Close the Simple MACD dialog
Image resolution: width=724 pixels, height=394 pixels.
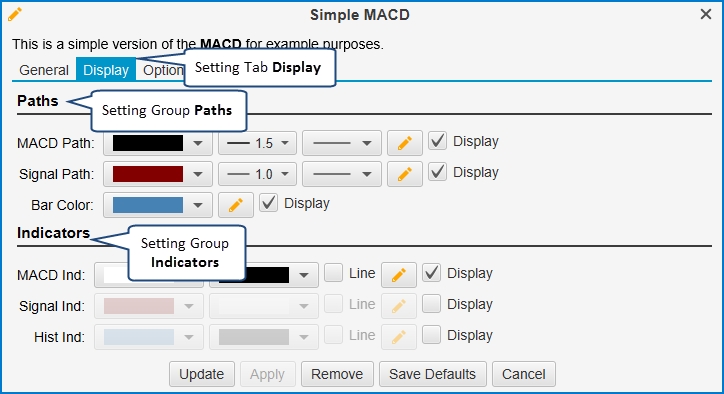point(706,14)
